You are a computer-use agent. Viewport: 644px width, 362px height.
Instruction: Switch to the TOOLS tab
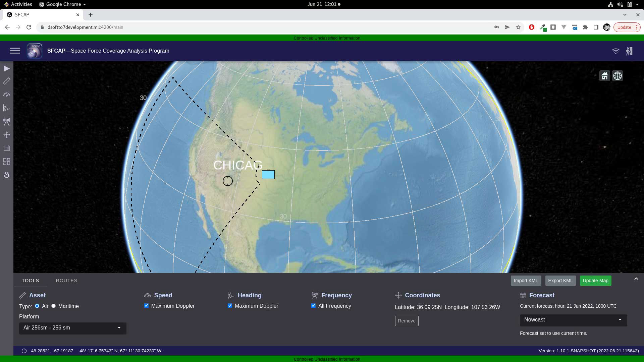pos(31,281)
